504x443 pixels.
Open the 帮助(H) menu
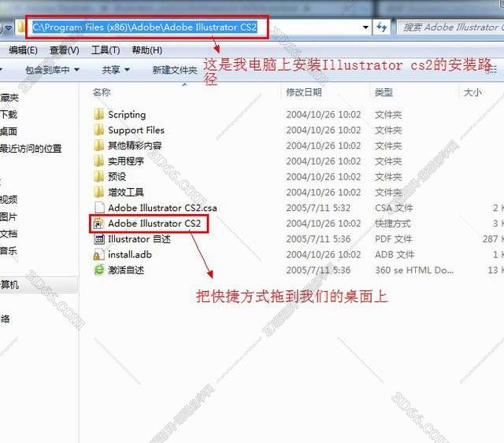click(x=147, y=50)
